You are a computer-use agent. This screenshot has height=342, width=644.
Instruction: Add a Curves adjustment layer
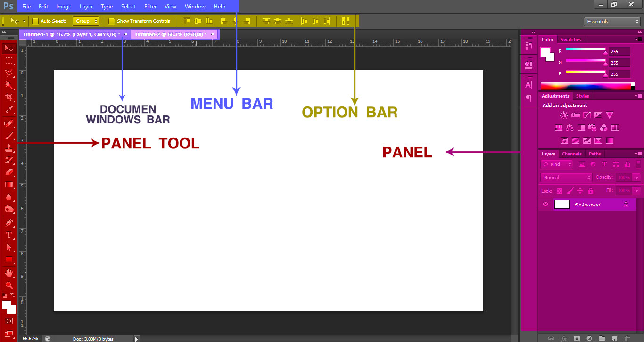(x=587, y=115)
